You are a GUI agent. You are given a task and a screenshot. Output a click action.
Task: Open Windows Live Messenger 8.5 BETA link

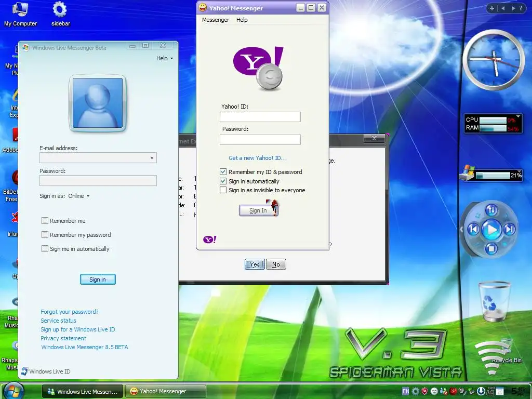click(85, 347)
